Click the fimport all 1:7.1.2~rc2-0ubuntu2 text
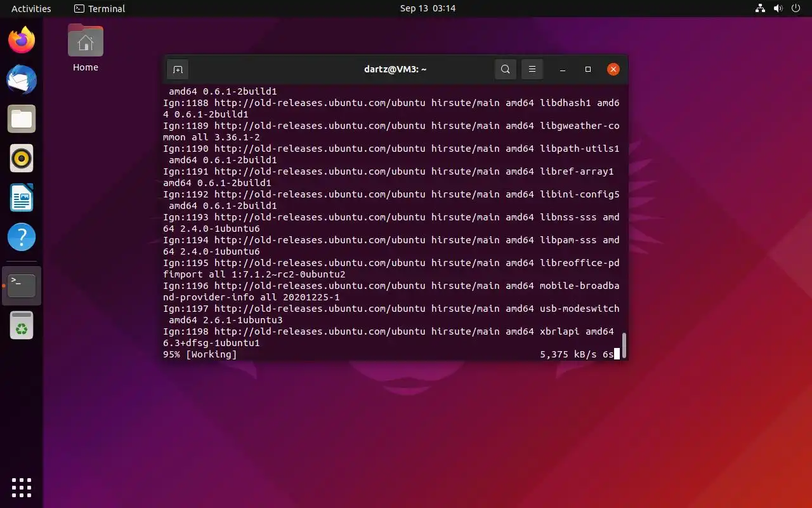This screenshot has width=812, height=508. (254, 274)
